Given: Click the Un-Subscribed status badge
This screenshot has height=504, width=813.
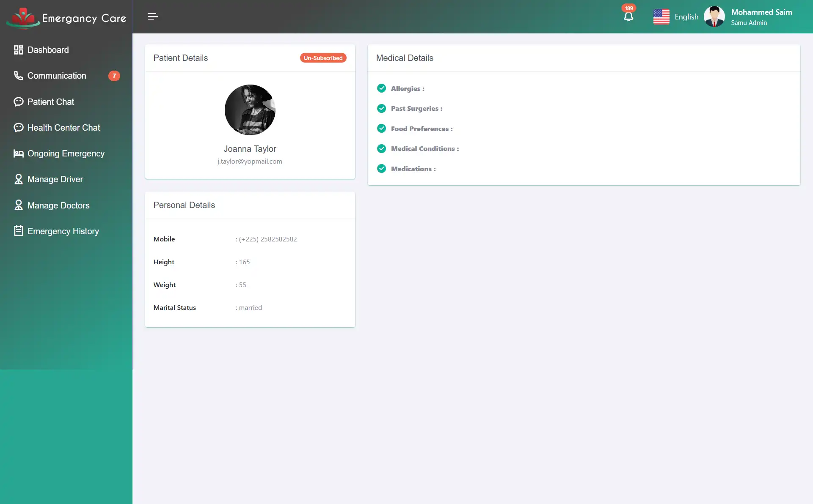Looking at the screenshot, I should (x=323, y=58).
